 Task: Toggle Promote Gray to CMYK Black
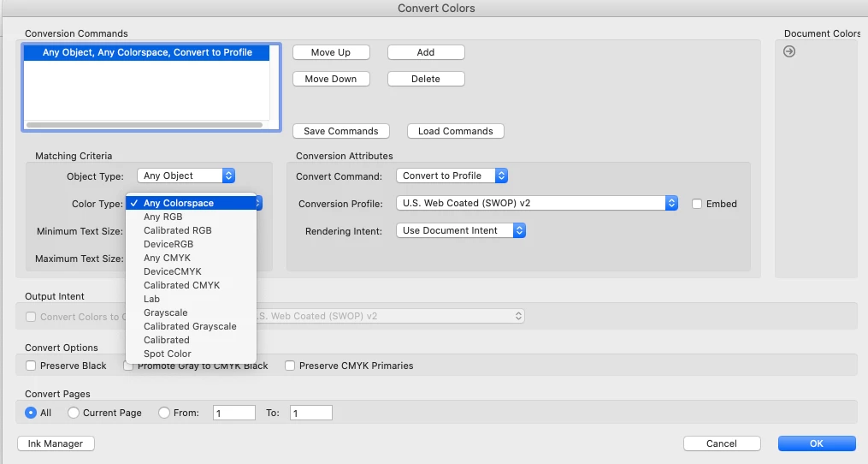pos(128,366)
